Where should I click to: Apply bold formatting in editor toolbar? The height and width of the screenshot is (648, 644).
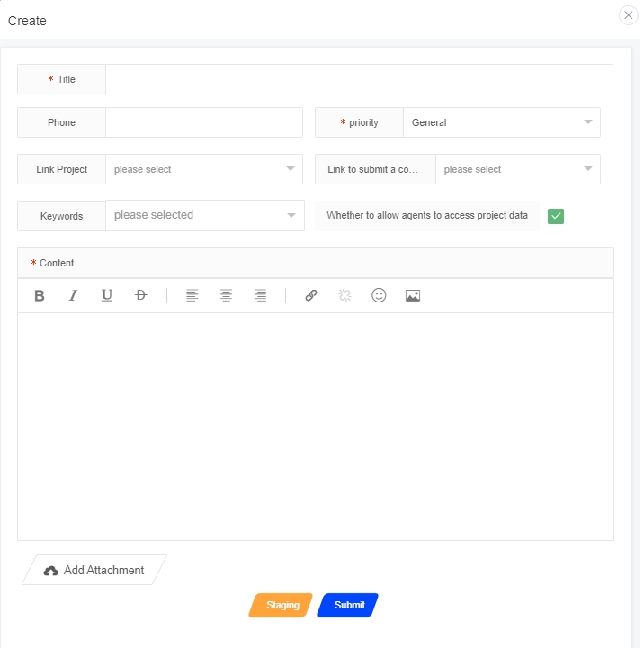(40, 295)
